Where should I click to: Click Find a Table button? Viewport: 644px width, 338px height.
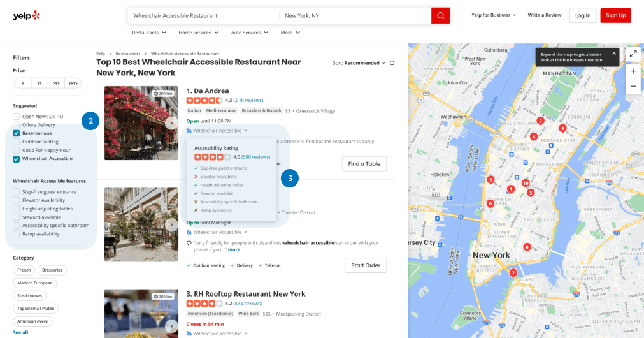point(364,164)
